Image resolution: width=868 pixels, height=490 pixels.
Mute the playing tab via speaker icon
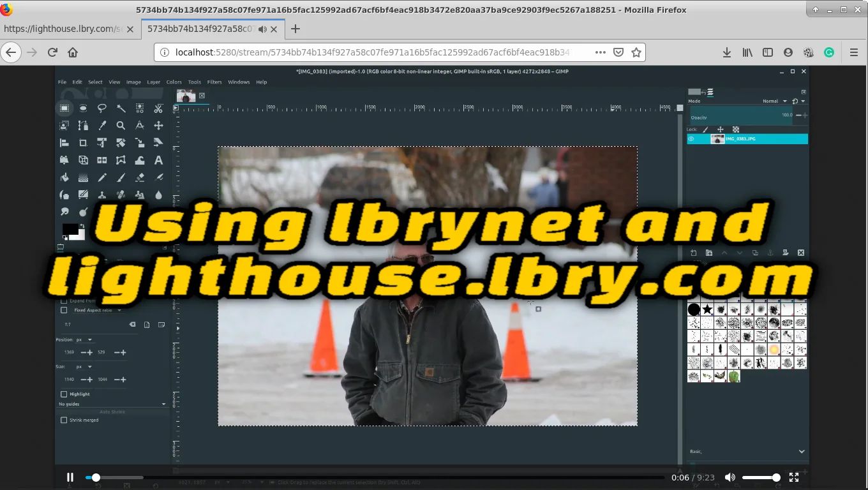262,29
